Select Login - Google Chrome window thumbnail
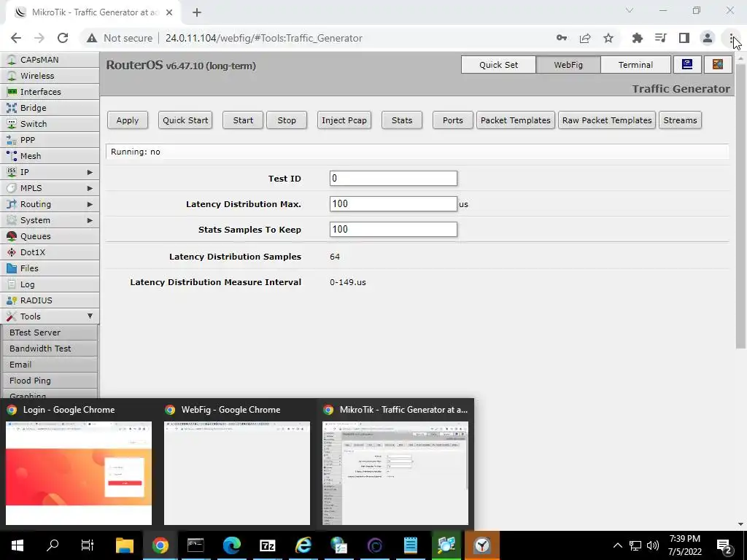This screenshot has height=560, width=747. 79,464
